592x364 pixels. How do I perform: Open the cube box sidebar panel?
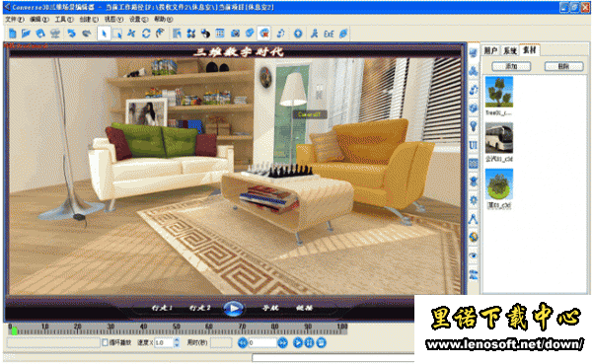tap(474, 108)
